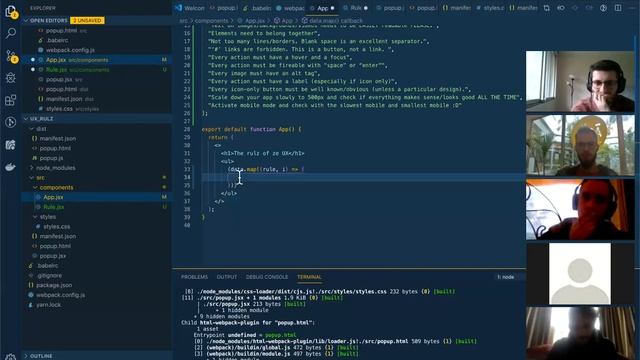Open the PROBLEMS panel tab
Screen dimensions: 640x360
click(194, 277)
